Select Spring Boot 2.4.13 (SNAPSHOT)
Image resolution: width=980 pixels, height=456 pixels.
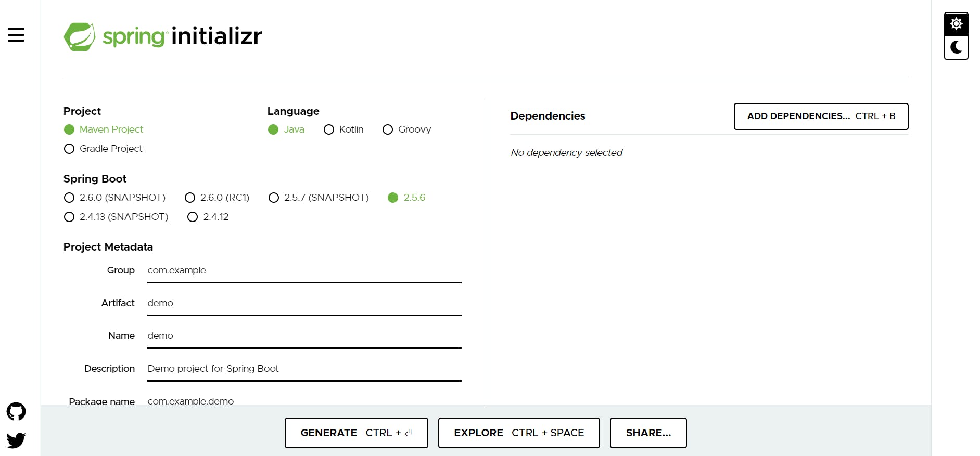tap(116, 217)
